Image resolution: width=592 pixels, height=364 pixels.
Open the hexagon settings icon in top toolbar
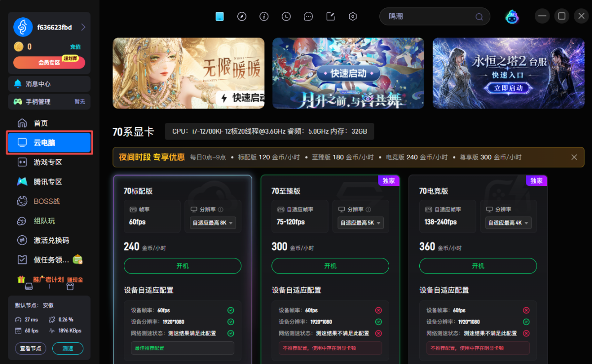coord(353,16)
